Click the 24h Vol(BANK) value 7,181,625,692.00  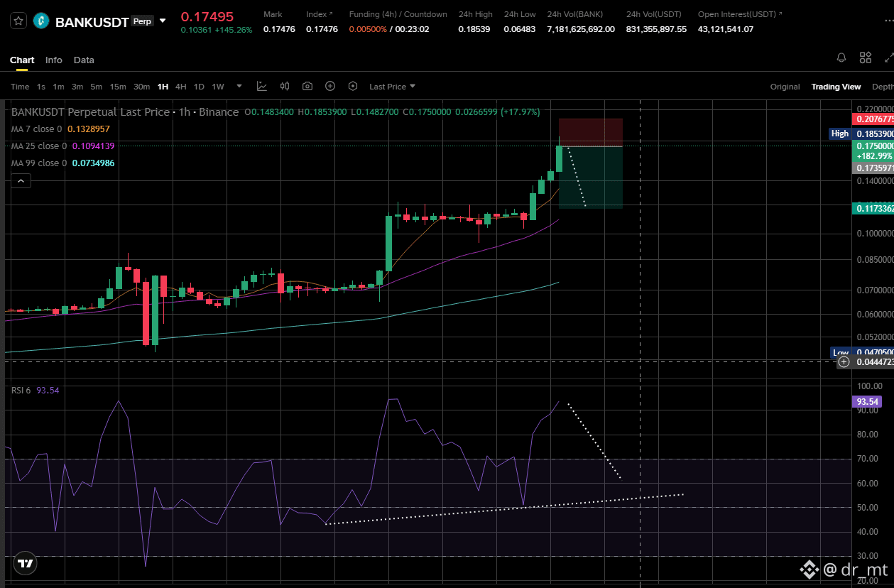(581, 29)
